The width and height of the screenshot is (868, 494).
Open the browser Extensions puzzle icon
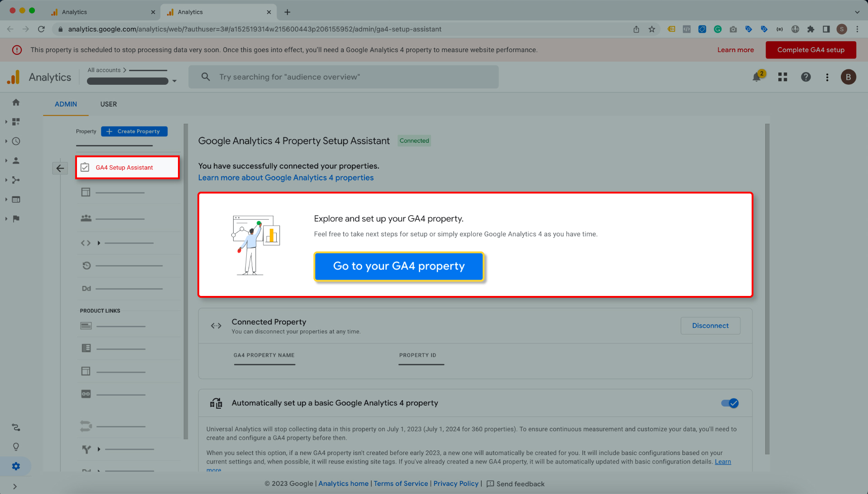tap(810, 29)
